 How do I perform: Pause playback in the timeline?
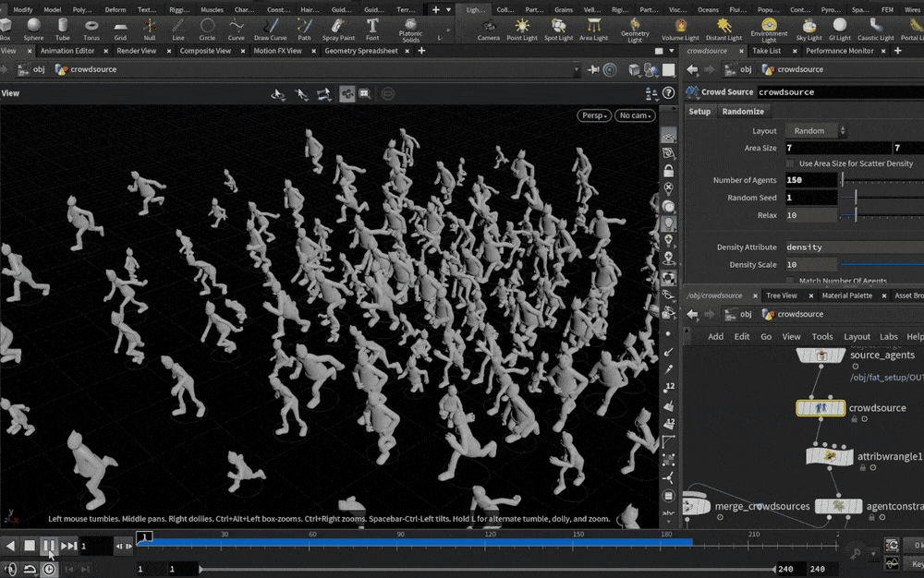pyautogui.click(x=50, y=547)
